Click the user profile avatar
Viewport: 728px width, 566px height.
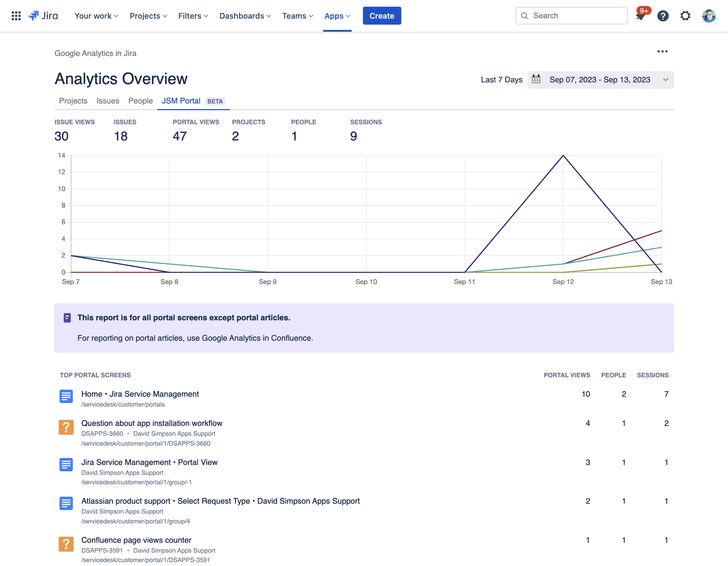pyautogui.click(x=709, y=16)
